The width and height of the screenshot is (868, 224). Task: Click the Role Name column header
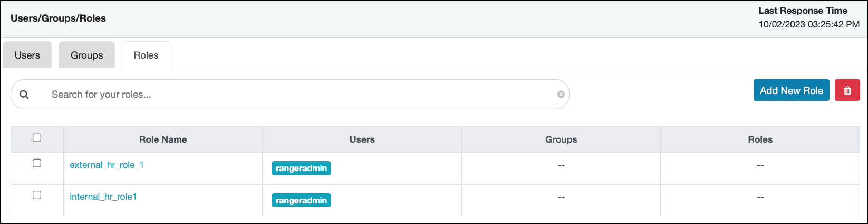point(163,139)
